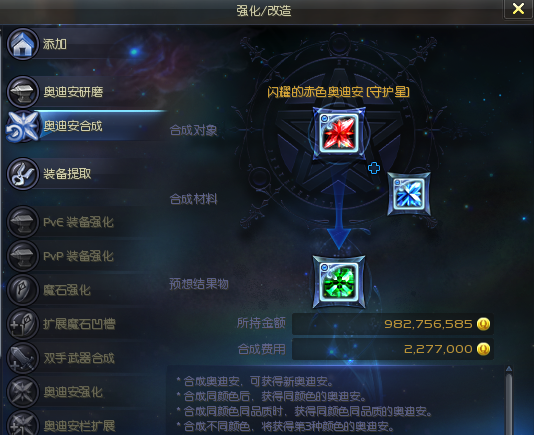Close the 强化/改造 window
Image resolution: width=534 pixels, height=435 pixels.
[518, 9]
